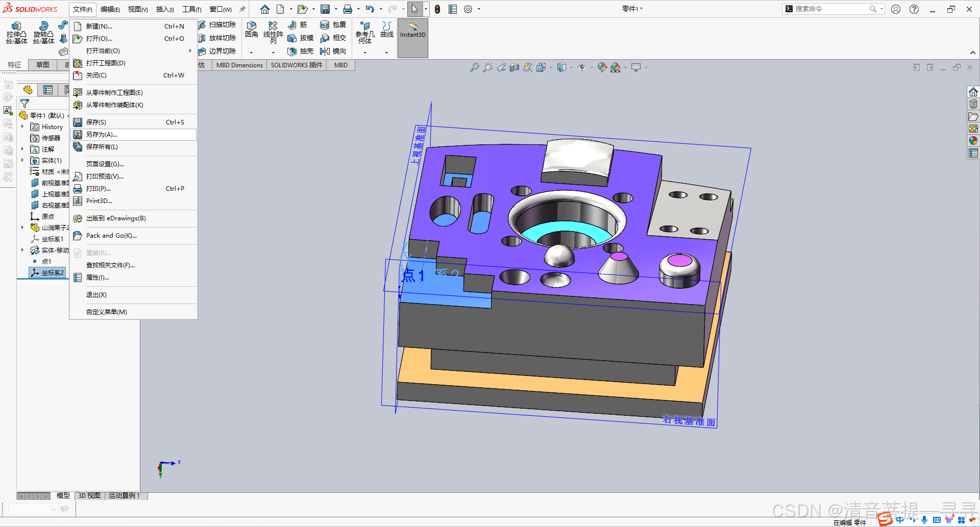Click the Shell (抽壳) tool

point(300,51)
